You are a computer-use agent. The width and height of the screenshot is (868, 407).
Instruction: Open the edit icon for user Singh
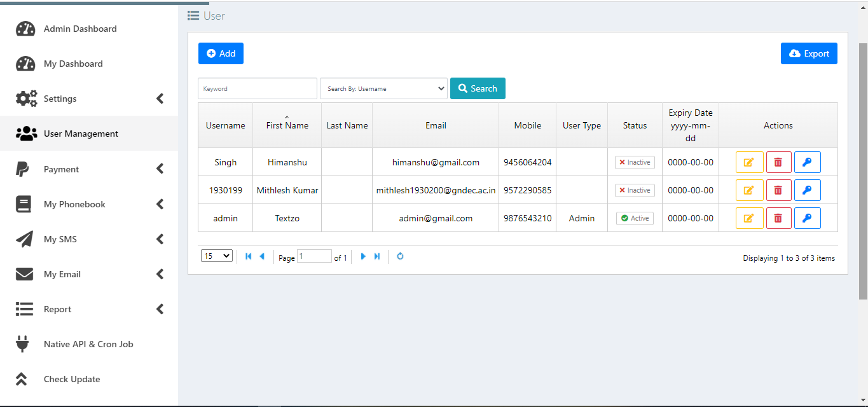point(749,162)
